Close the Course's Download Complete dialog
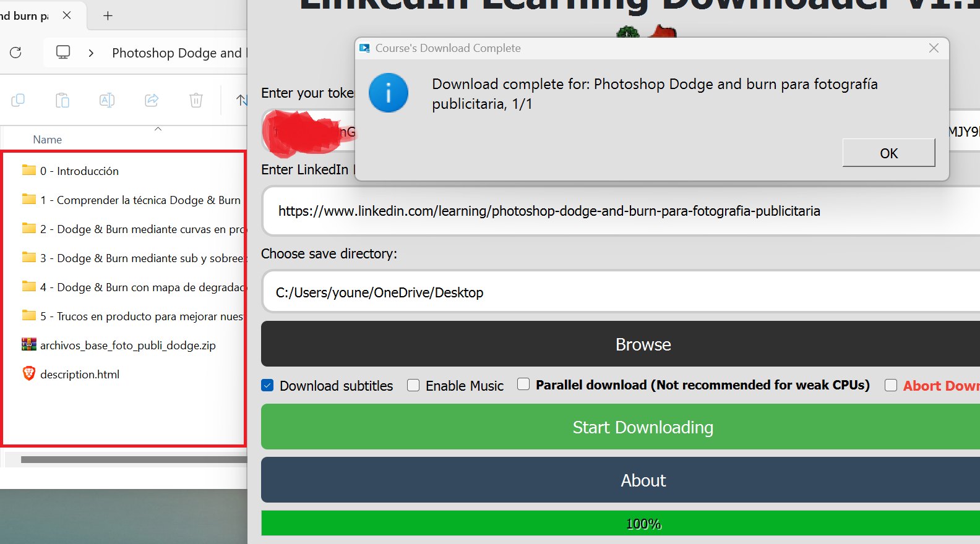Image resolution: width=980 pixels, height=544 pixels. 934,48
